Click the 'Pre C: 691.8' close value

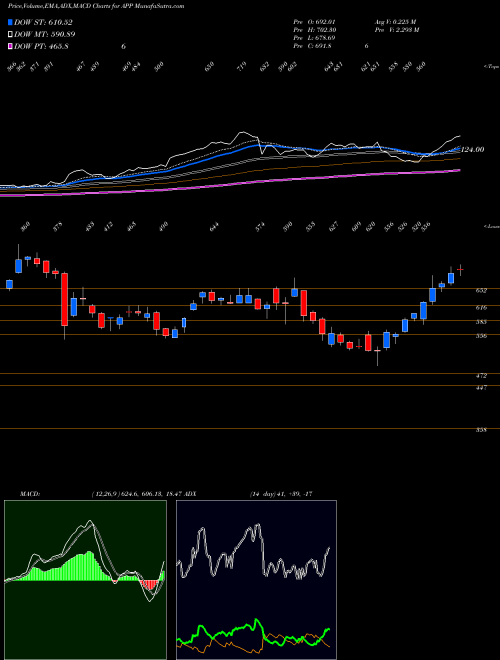[313, 46]
